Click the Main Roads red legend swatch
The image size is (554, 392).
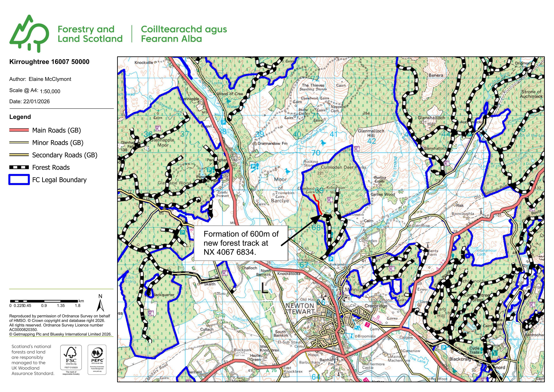(19, 130)
